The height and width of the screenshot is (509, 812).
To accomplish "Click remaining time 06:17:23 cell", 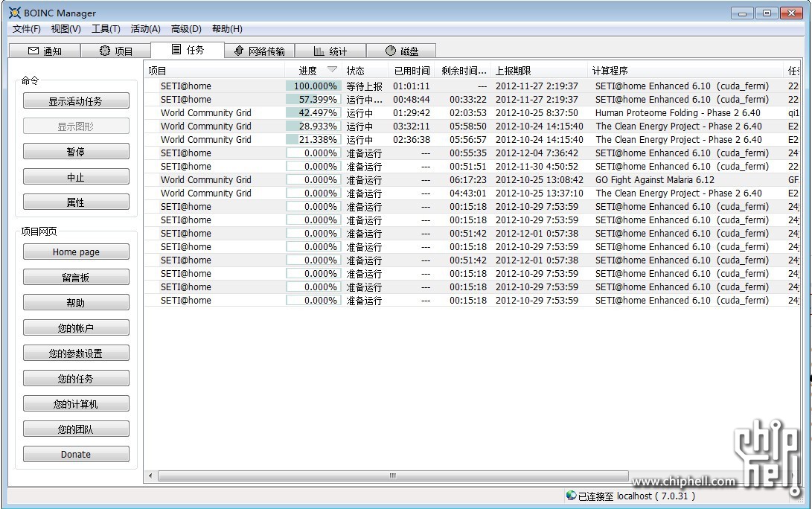I will coord(467,179).
